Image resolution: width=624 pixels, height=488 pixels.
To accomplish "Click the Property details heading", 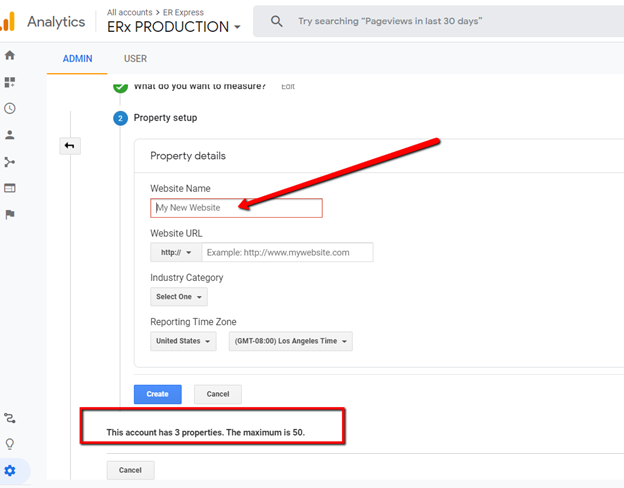I will click(x=188, y=156).
